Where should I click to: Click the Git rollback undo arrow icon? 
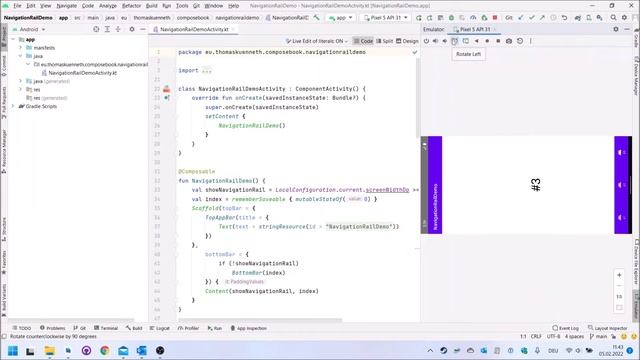(x=564, y=18)
